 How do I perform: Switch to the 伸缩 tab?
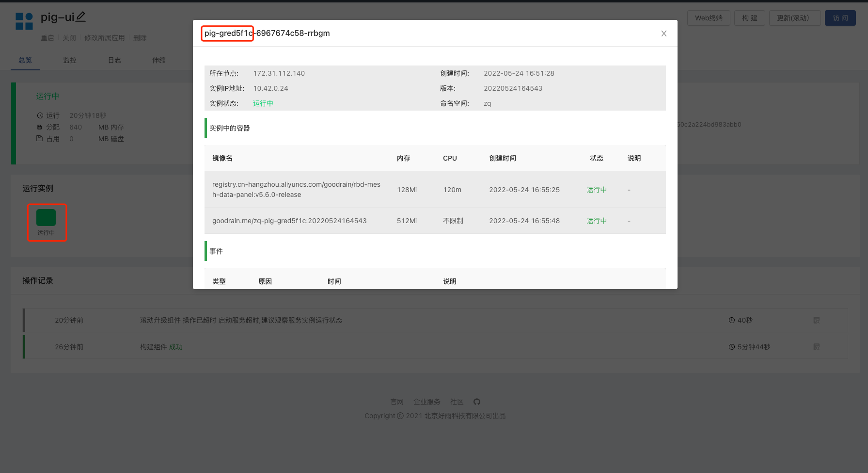click(159, 60)
